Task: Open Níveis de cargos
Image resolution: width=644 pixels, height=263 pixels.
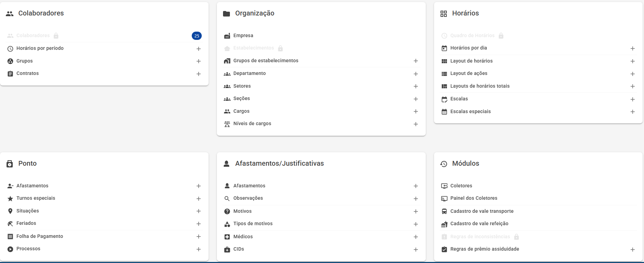Action: point(252,123)
